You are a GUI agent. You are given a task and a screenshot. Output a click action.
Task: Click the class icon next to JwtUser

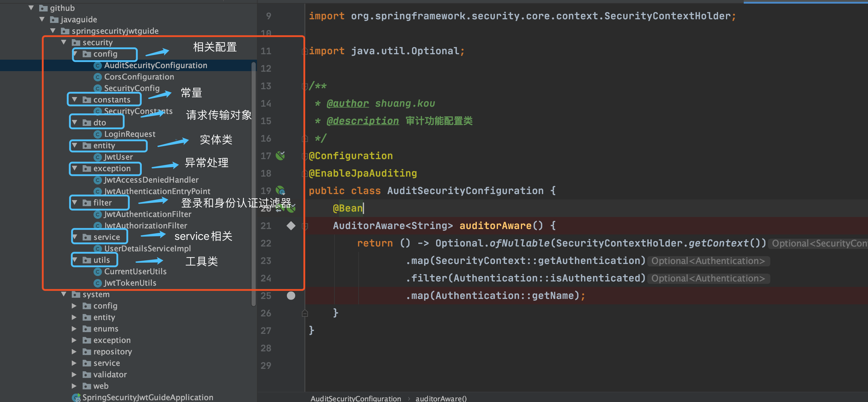[98, 157]
